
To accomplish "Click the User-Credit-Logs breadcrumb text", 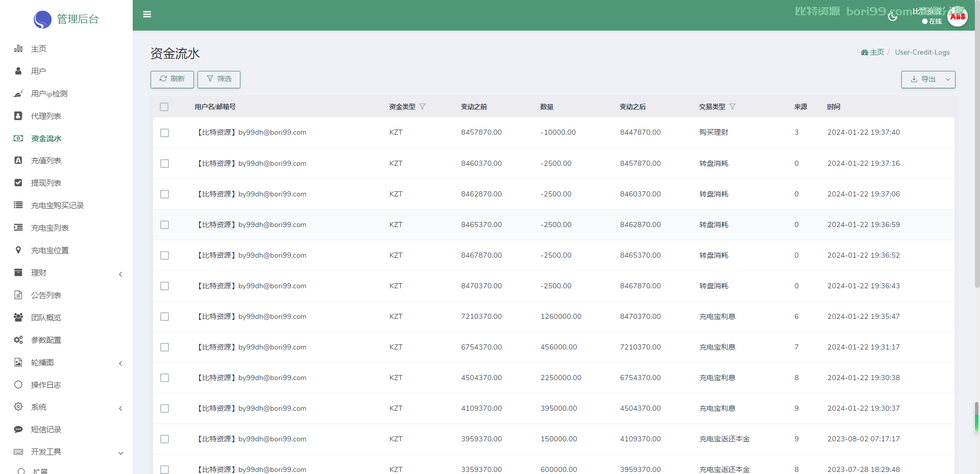I will point(922,52).
